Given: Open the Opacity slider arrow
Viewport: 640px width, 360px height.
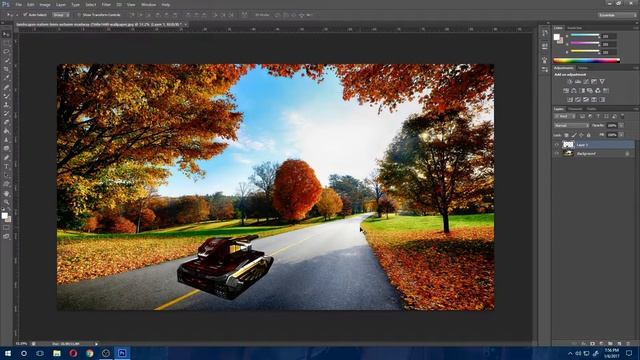Looking at the screenshot, I should [621, 125].
